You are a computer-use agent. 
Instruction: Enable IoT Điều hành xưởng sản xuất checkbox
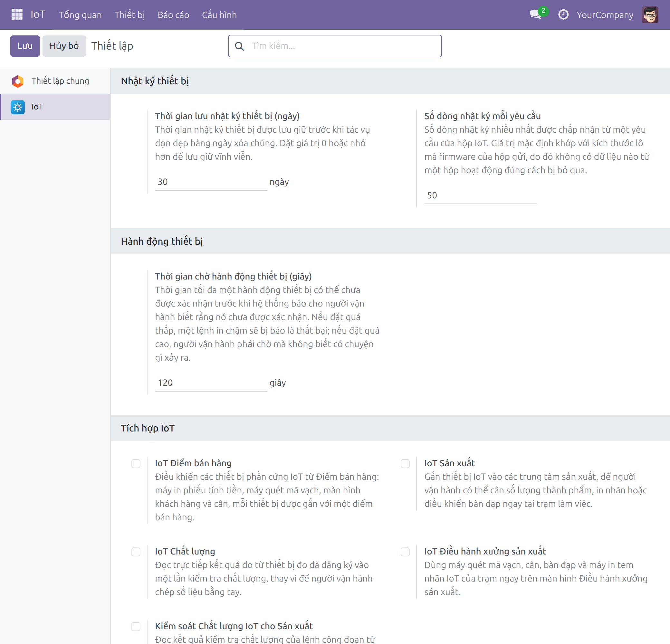[x=405, y=552]
